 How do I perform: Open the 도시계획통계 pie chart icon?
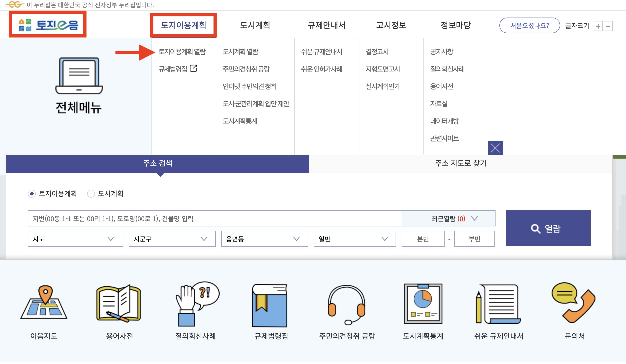pyautogui.click(x=423, y=303)
